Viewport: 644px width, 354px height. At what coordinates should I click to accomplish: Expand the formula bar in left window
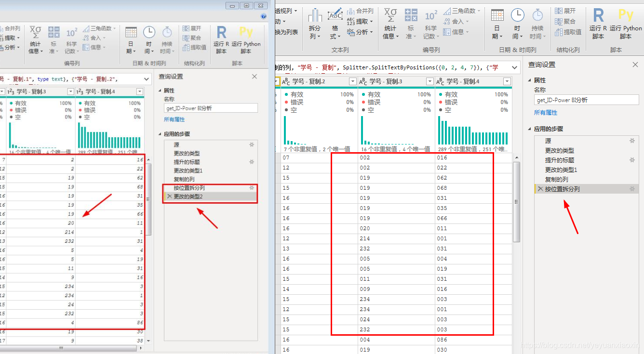[x=146, y=79]
